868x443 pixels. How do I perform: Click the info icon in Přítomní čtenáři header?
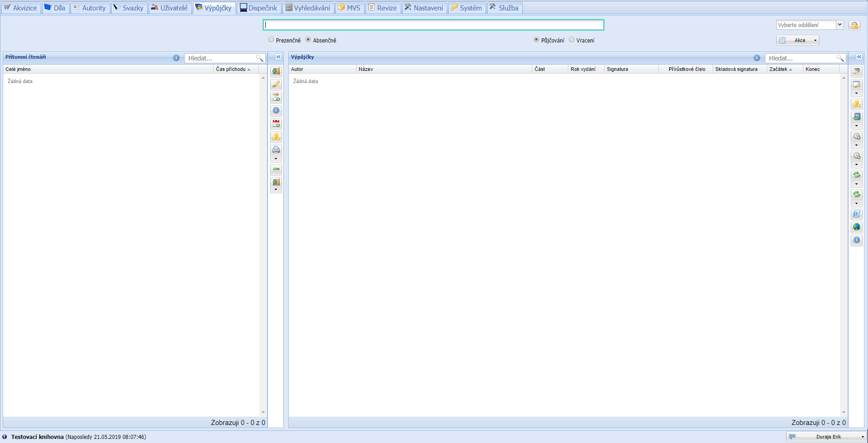coord(176,58)
